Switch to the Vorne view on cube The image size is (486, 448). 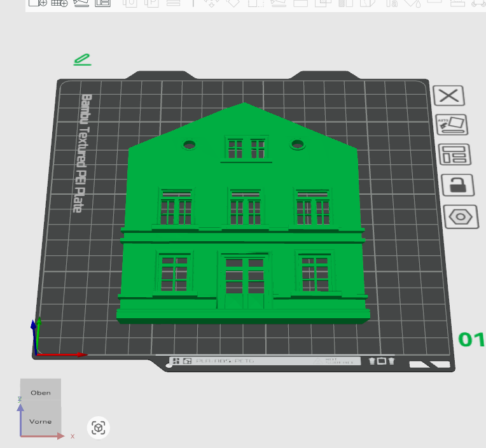pos(41,421)
